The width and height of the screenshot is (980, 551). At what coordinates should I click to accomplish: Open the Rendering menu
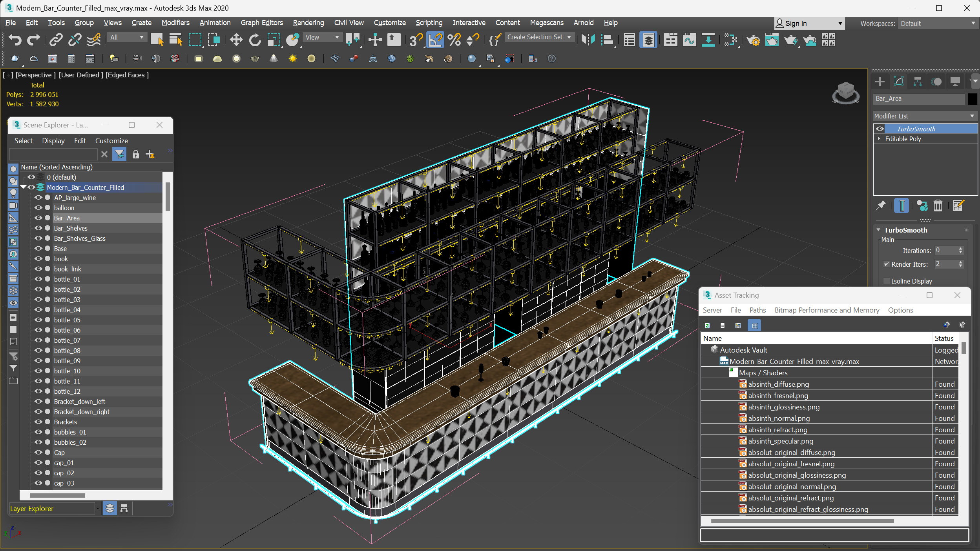tap(308, 23)
